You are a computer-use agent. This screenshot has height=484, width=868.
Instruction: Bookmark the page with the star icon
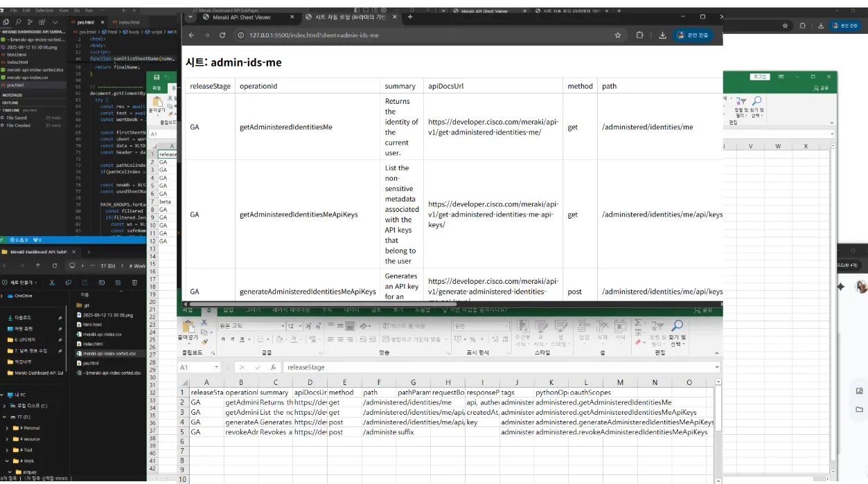pyautogui.click(x=618, y=35)
